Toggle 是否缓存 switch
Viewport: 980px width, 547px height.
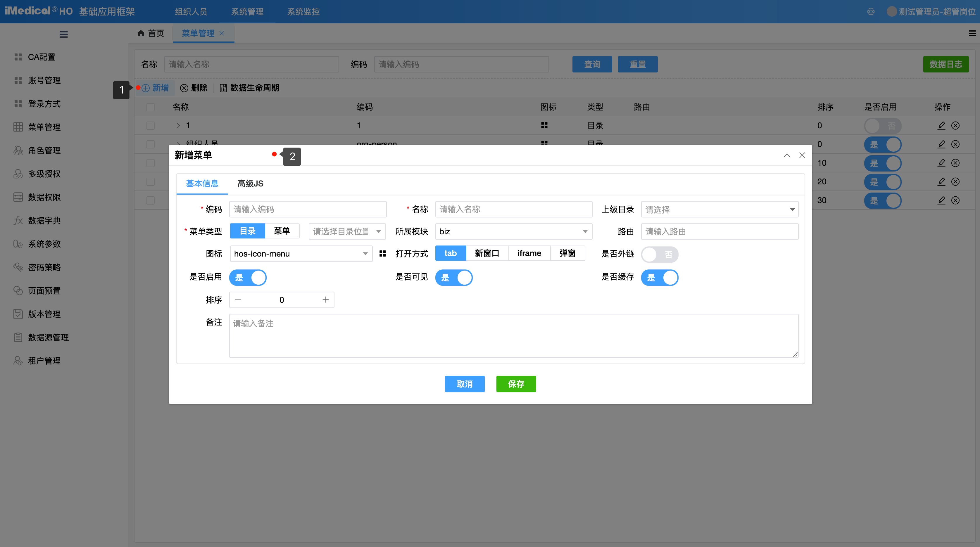click(x=660, y=278)
